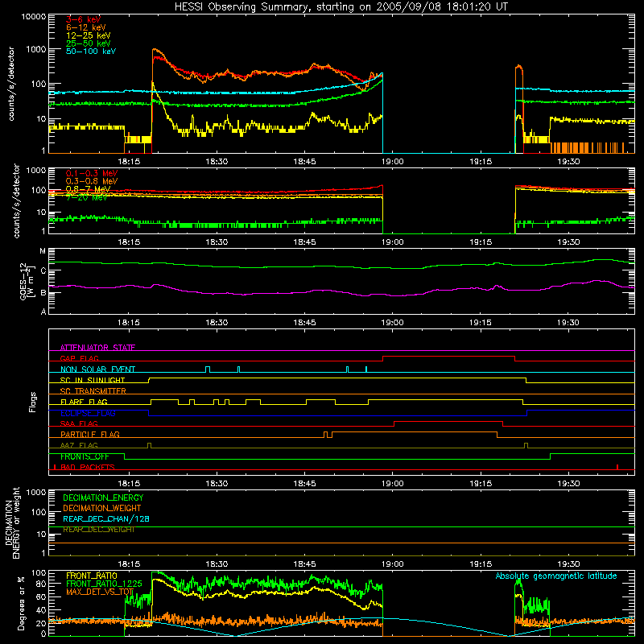The width and height of the screenshot is (644, 644).
Task: Click the Flags vertical axis title
Action: (33, 402)
